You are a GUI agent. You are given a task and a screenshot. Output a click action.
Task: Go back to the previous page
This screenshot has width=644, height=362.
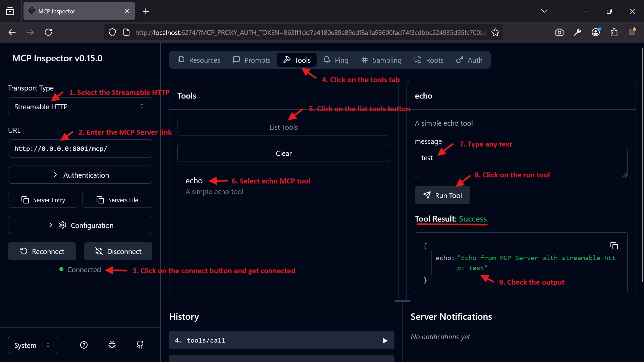pos(12,32)
